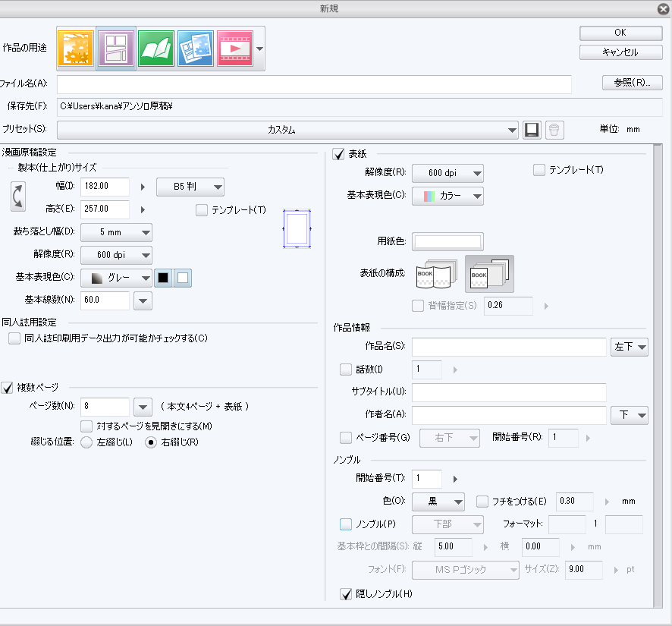Click the ノンブル 開始番号 field

coord(427,479)
